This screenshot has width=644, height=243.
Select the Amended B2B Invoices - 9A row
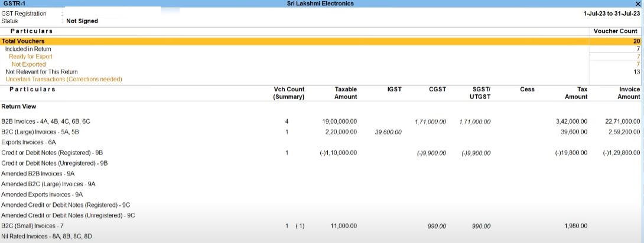coord(38,174)
